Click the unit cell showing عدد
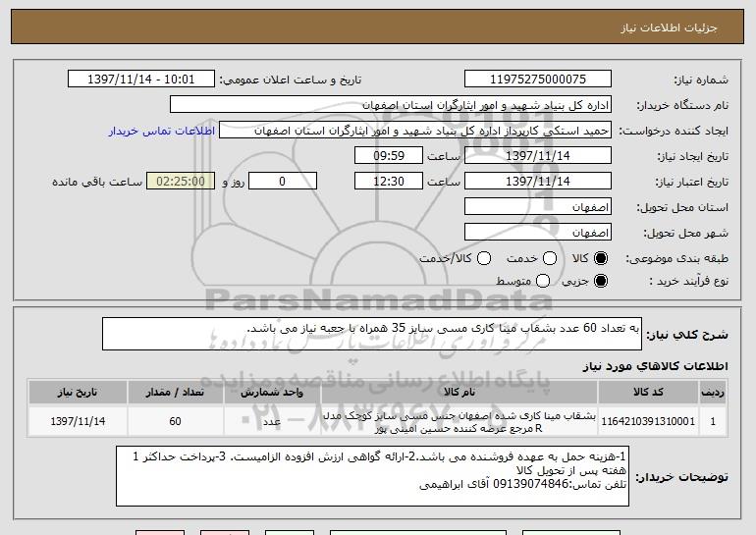Image resolution: width=756 pixels, height=535 pixels. tap(272, 421)
